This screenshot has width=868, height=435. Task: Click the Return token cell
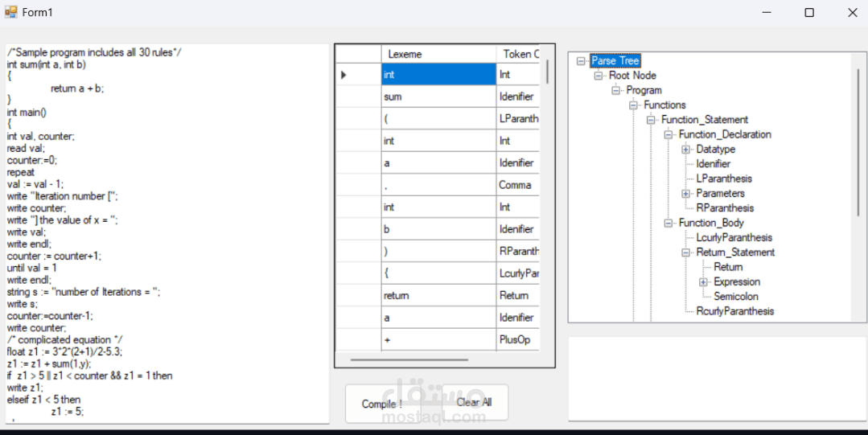[518, 296]
